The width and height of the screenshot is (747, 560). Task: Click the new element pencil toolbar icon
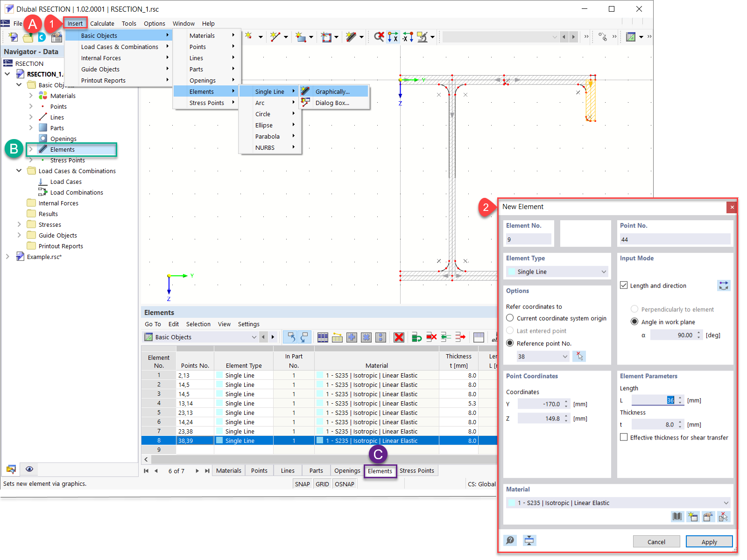(351, 36)
